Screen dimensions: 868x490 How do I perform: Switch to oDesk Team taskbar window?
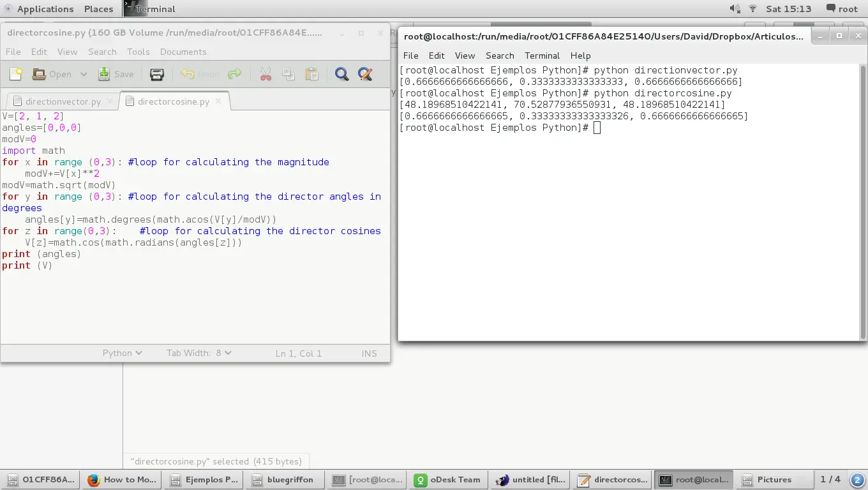point(449,480)
